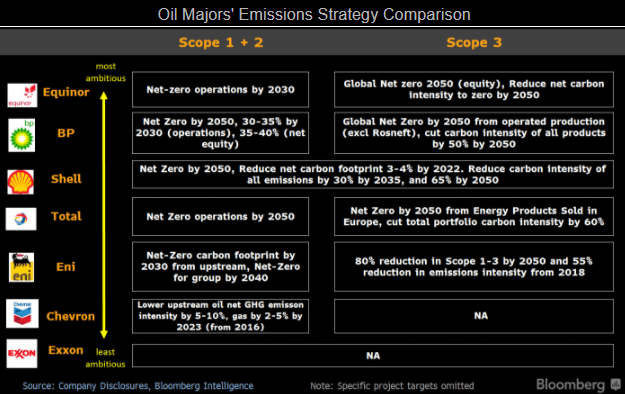Image resolution: width=625 pixels, height=394 pixels.
Task: Click the Shell pecten logo
Action: (x=21, y=182)
